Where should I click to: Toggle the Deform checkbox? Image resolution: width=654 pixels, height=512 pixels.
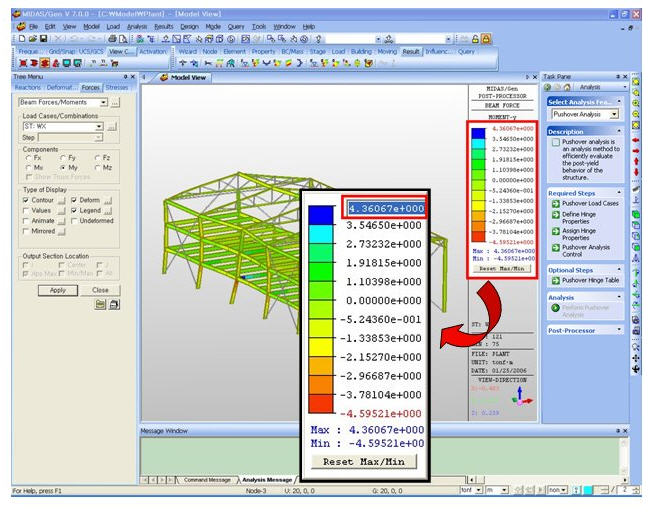click(74, 200)
